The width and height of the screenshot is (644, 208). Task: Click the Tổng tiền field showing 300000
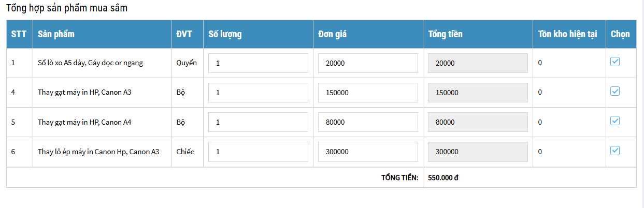point(478,152)
